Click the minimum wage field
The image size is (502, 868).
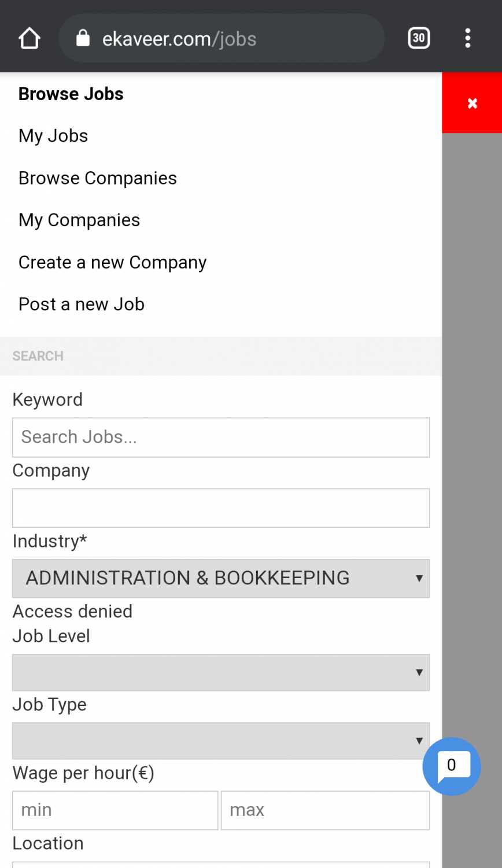coord(115,810)
